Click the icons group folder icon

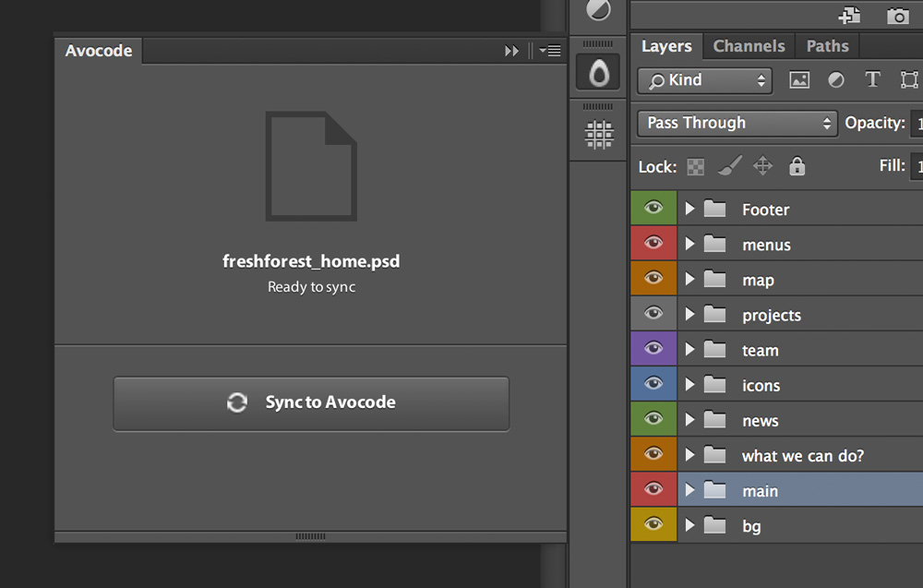click(714, 385)
